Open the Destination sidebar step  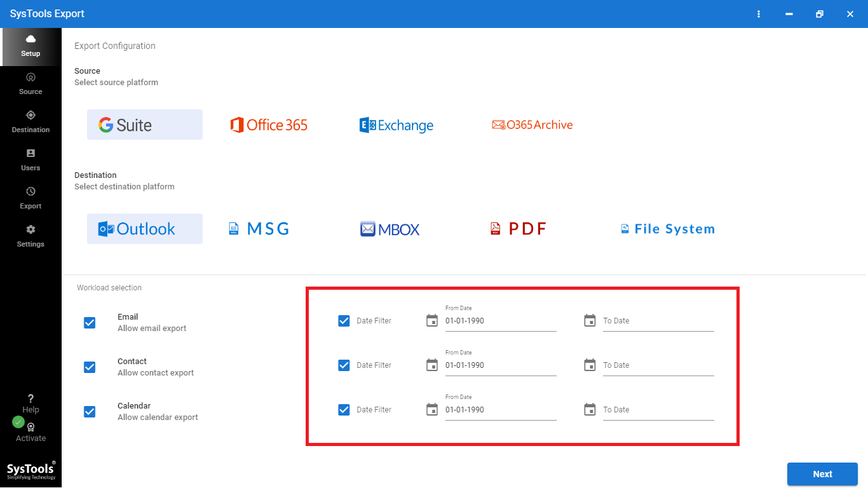31,122
